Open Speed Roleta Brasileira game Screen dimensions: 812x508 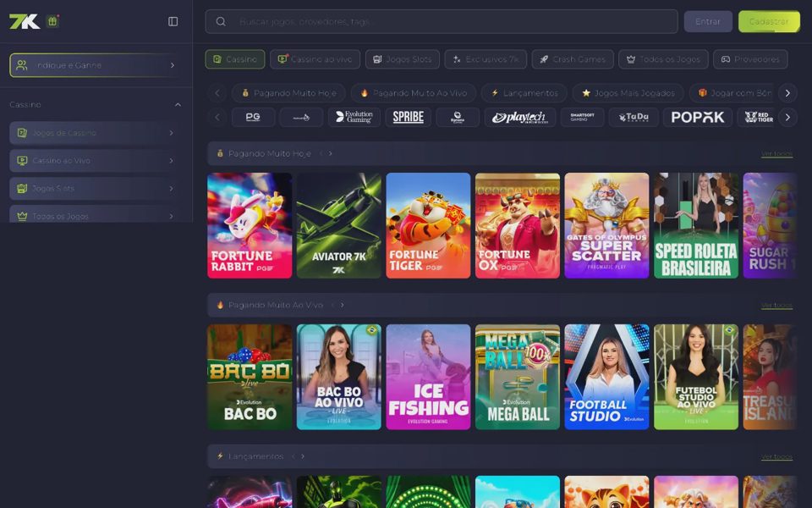696,225
